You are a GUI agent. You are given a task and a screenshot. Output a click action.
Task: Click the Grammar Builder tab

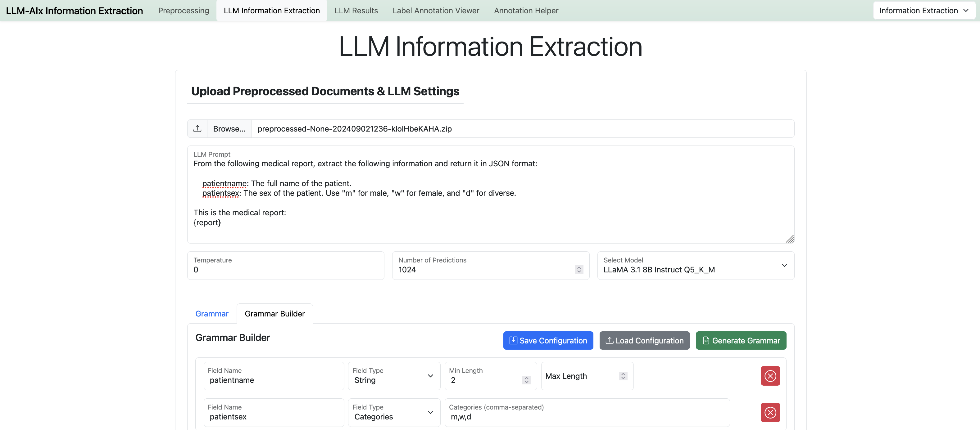[274, 313]
